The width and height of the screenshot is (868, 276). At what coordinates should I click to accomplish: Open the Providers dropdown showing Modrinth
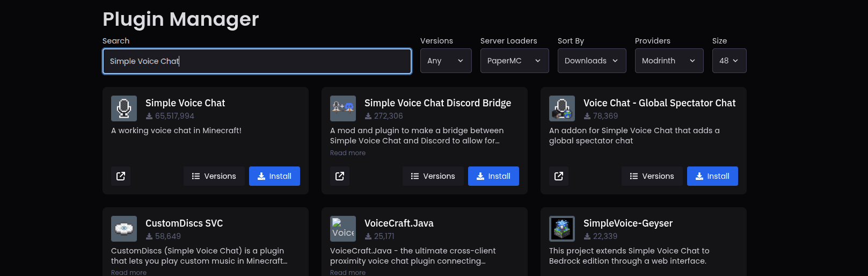click(x=669, y=61)
